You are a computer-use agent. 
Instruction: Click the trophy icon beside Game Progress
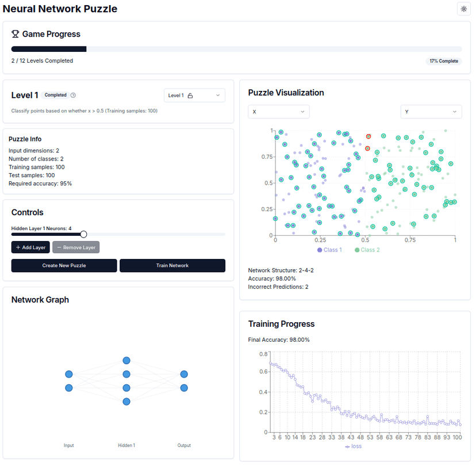coord(15,34)
